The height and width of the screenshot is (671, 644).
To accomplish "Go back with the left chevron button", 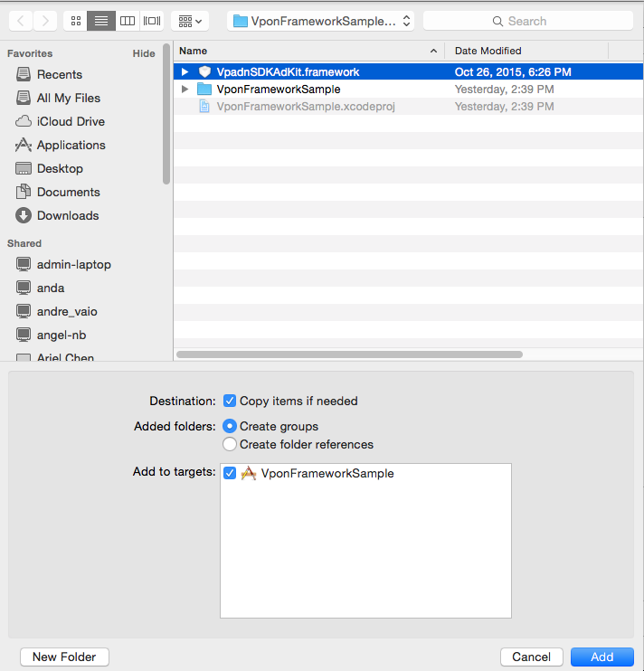I will point(21,21).
